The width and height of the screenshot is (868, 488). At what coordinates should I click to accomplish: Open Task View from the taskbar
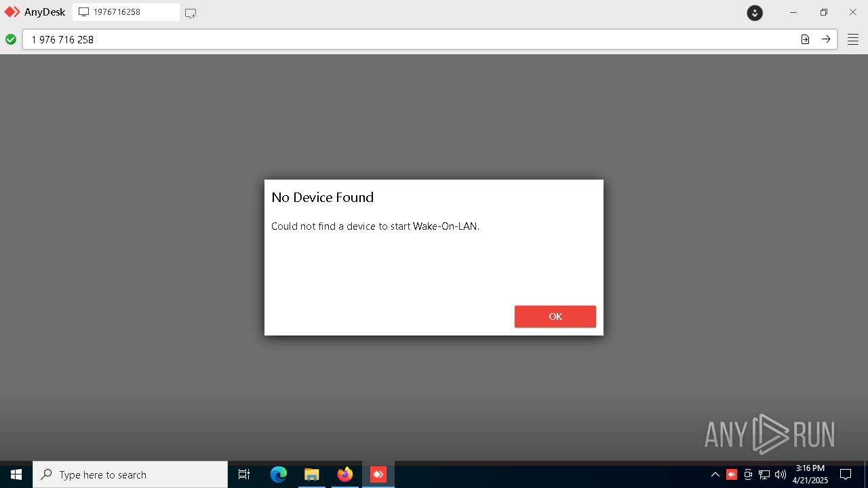[x=244, y=474]
